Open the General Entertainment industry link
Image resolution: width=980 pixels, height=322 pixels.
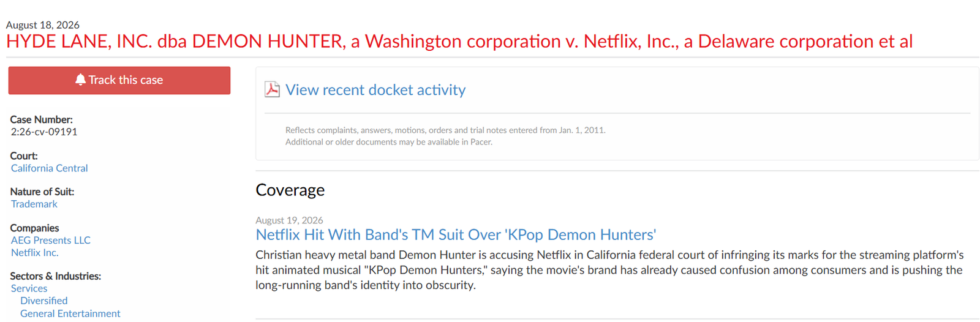[x=70, y=313]
